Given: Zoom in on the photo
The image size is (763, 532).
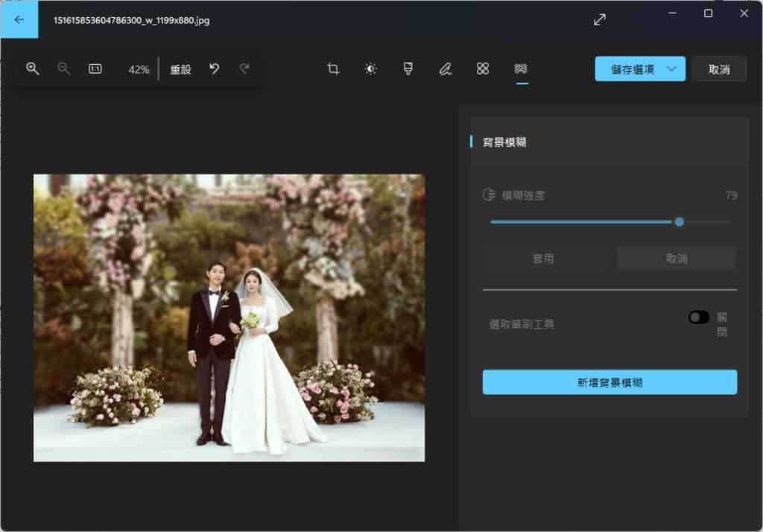Looking at the screenshot, I should [33, 69].
